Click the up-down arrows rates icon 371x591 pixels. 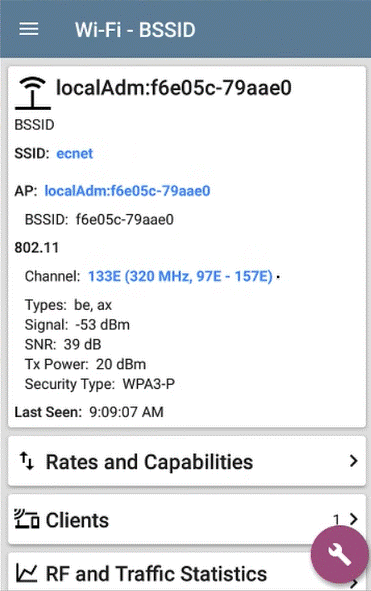26,461
